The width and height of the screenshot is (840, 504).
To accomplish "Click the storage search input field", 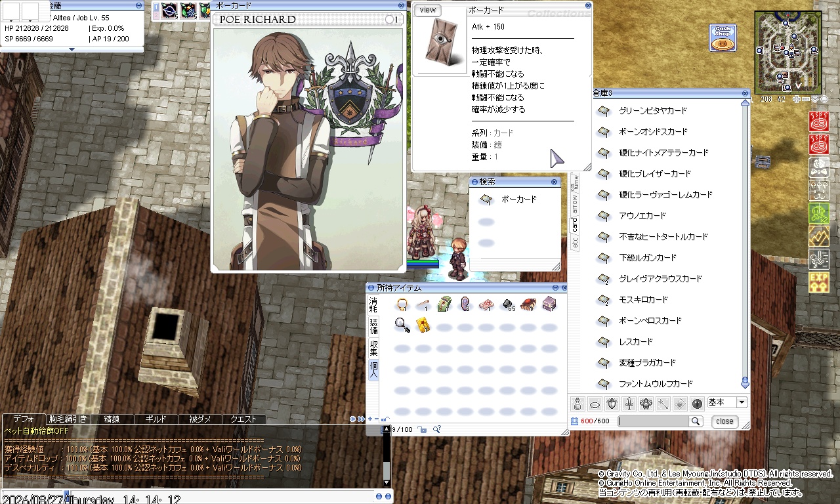I will (654, 421).
